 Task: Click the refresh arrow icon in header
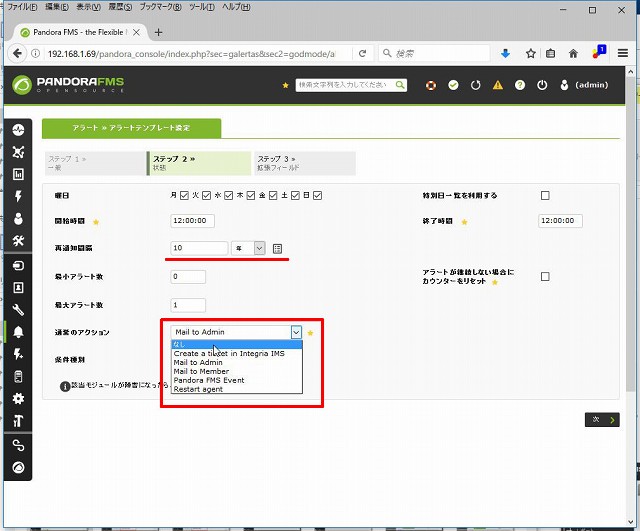[x=476, y=85]
